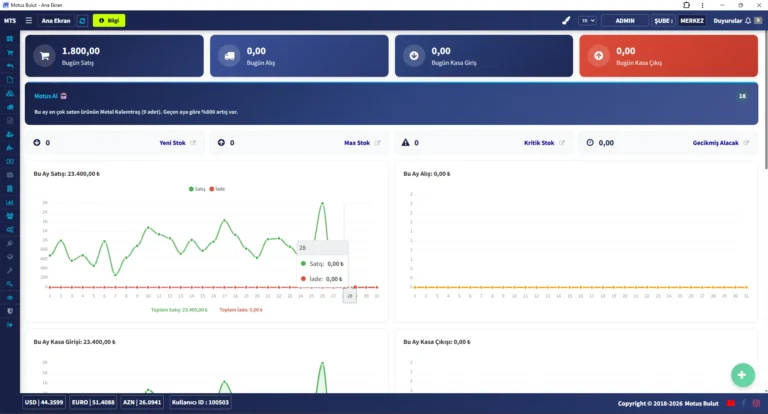
Task: Open the external link icon beside Yeni Stok
Action: [193, 143]
